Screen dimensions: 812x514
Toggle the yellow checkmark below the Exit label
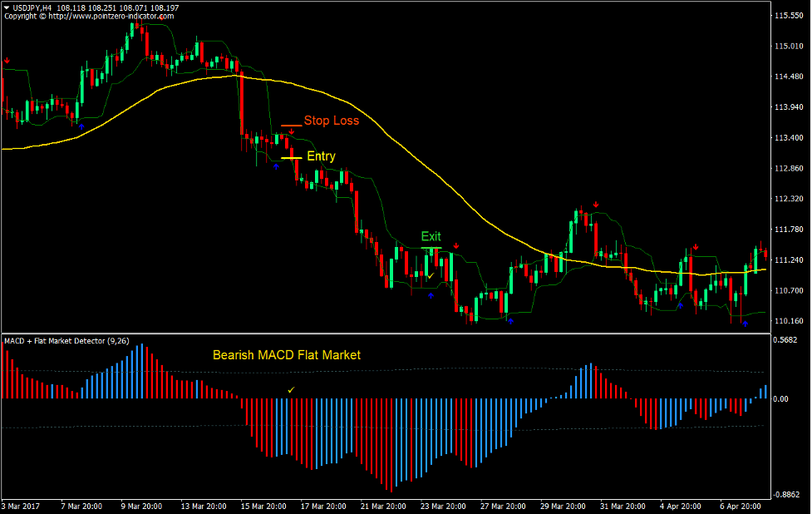tap(431, 275)
